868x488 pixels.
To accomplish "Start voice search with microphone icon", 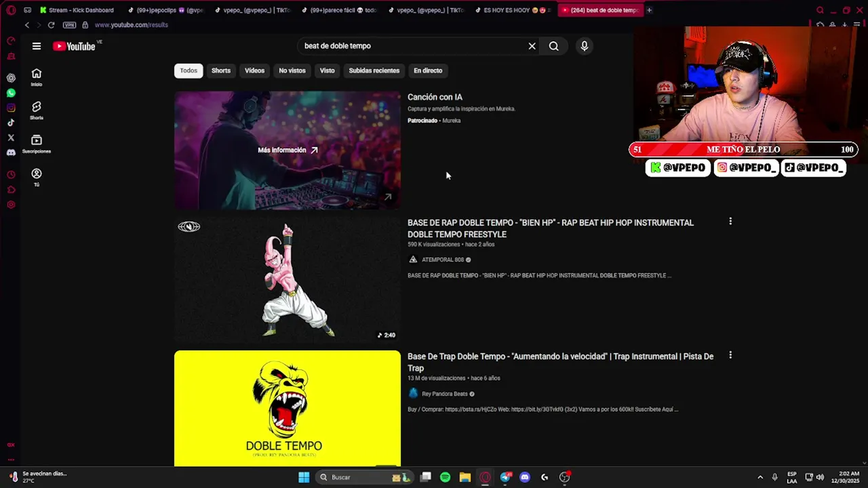I will click(585, 46).
